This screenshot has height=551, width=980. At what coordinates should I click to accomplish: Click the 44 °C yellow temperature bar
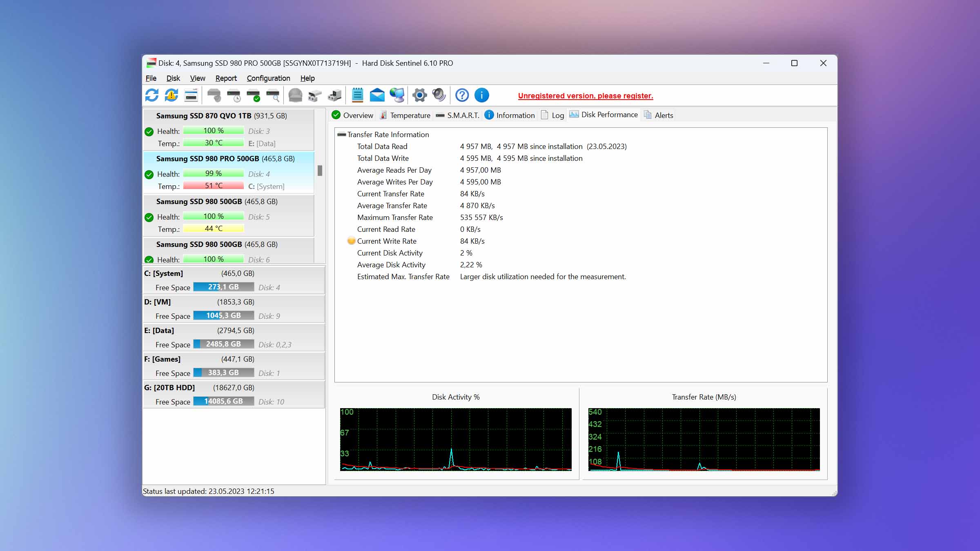click(214, 229)
